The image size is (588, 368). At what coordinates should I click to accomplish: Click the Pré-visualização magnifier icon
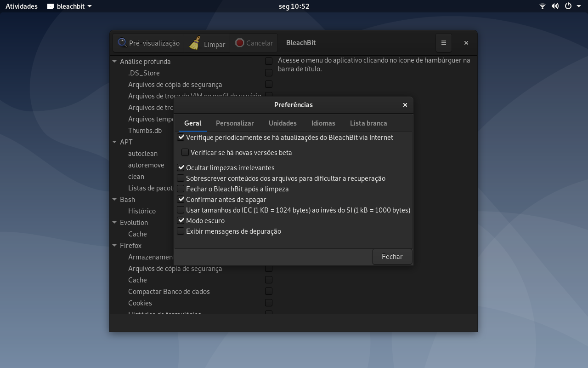tap(122, 43)
